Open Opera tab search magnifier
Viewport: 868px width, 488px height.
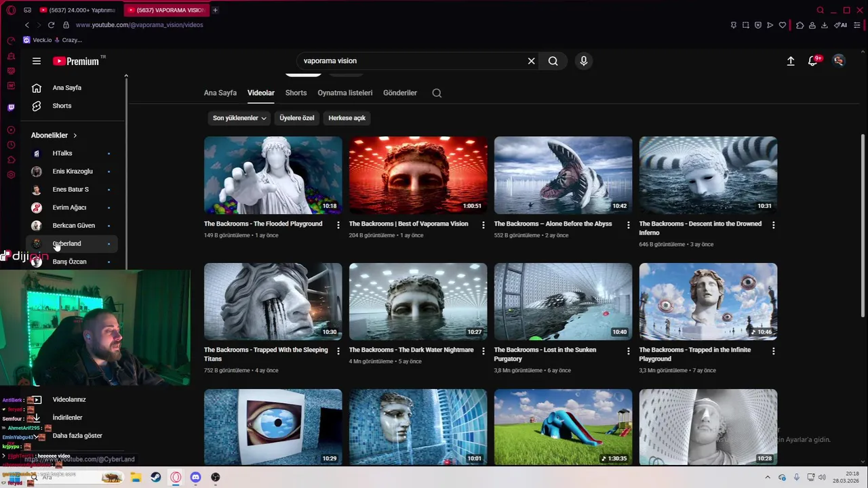[x=821, y=10]
